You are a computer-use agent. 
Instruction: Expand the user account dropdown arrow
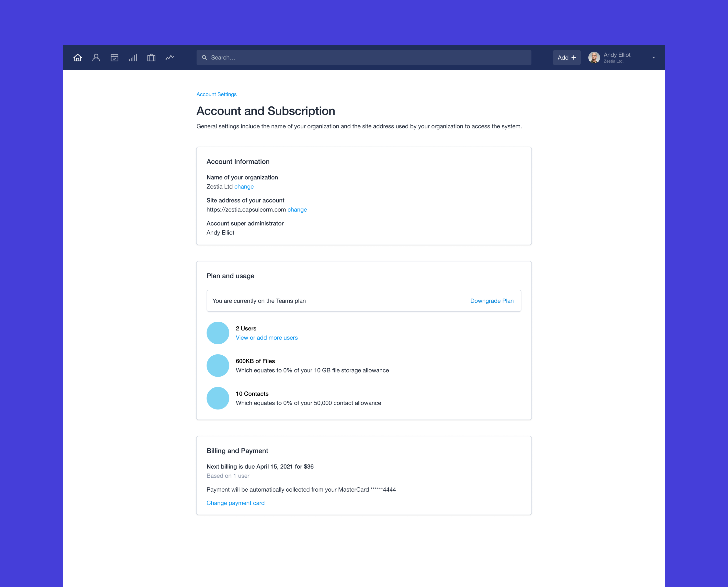[653, 57]
